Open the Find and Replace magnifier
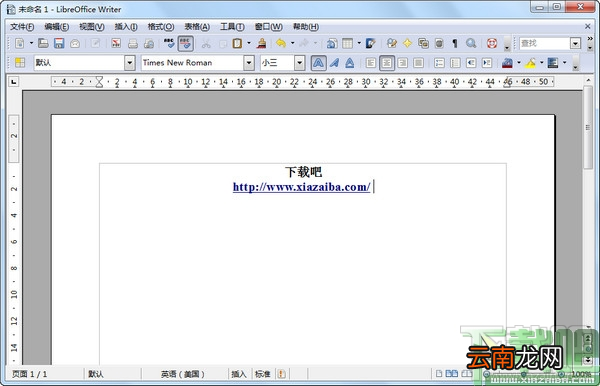This screenshot has height=386, width=600. (471, 43)
